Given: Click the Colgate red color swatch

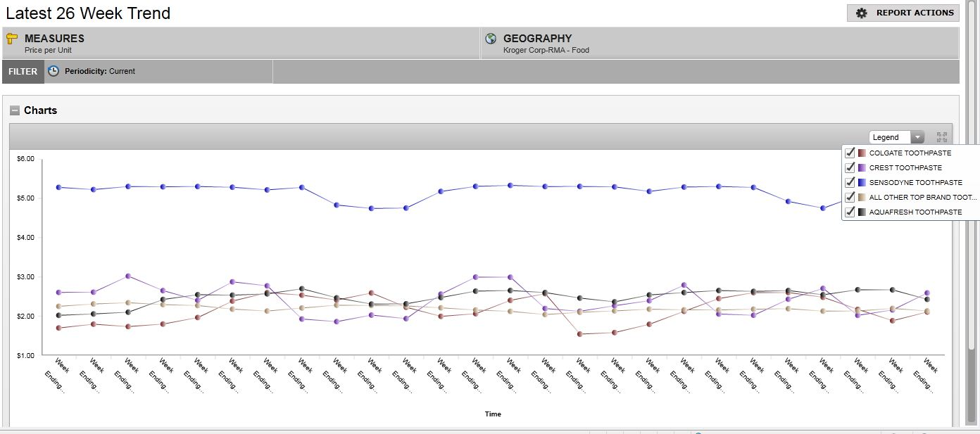Looking at the screenshot, I should click(x=862, y=153).
